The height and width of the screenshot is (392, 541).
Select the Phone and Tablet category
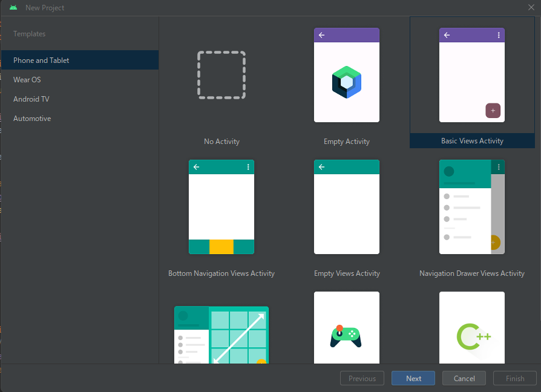pos(40,60)
